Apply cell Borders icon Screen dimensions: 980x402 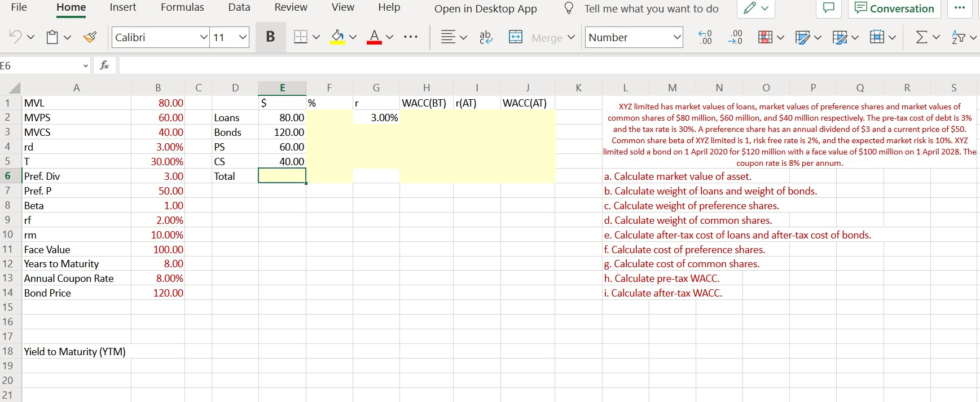[301, 37]
